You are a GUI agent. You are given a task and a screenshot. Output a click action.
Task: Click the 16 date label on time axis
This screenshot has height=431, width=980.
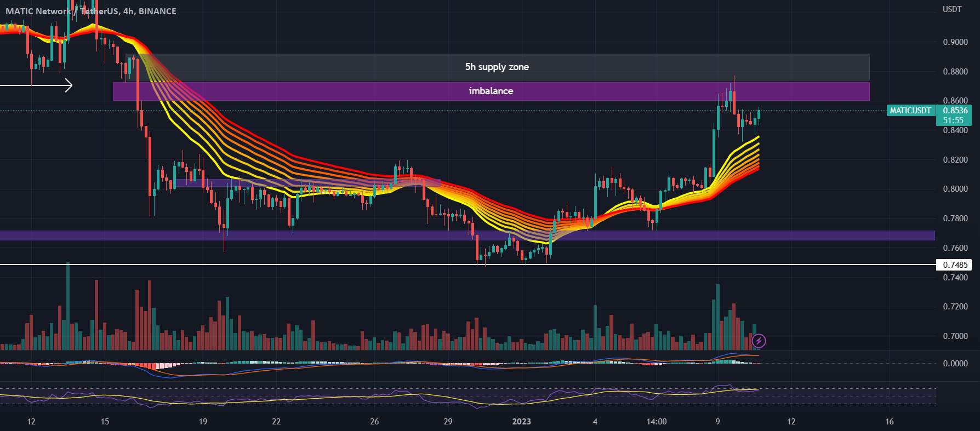point(890,422)
